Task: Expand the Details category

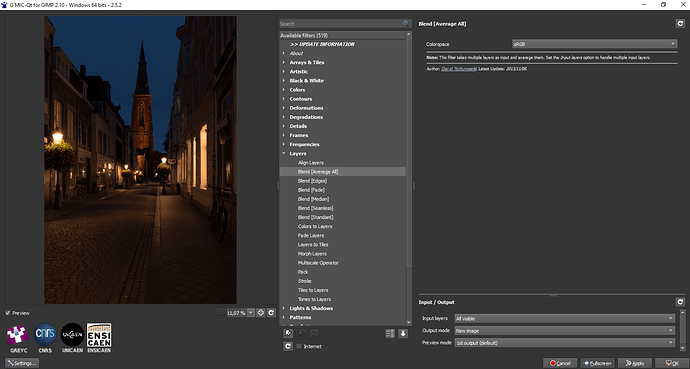Action: [284, 126]
